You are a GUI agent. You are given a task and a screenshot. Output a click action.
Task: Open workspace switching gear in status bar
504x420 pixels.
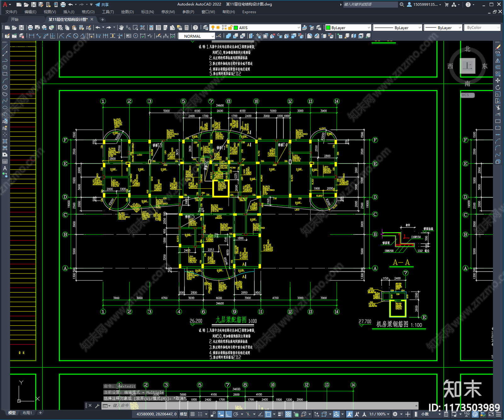coord(395,414)
